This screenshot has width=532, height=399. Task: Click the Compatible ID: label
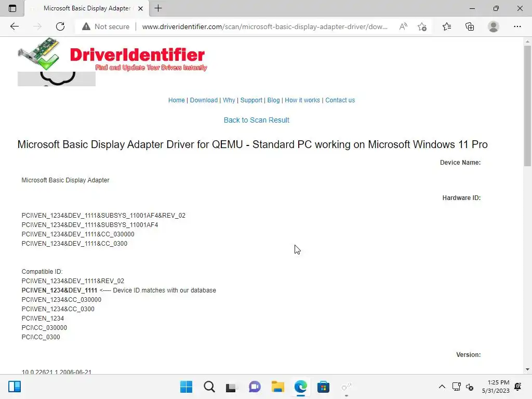pos(42,271)
